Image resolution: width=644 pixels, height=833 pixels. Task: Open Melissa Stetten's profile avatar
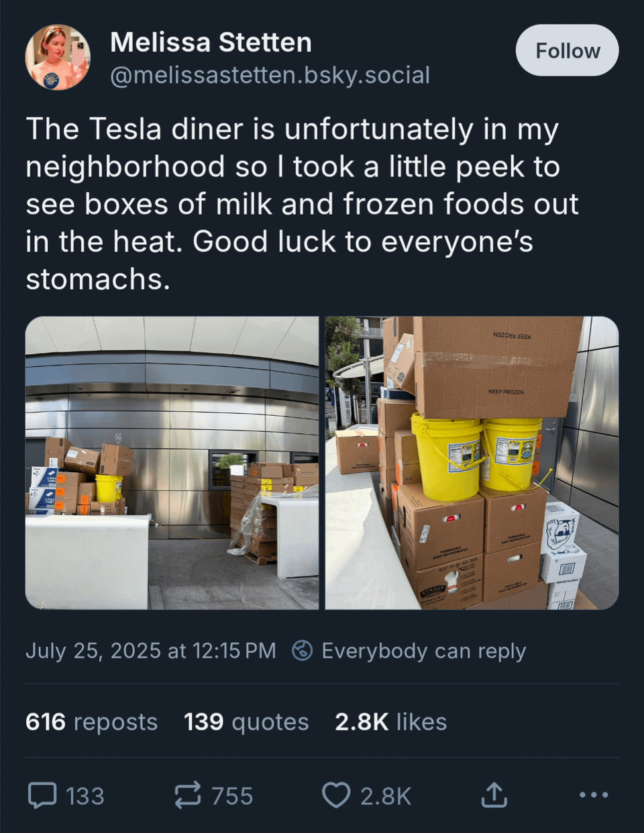(58, 58)
